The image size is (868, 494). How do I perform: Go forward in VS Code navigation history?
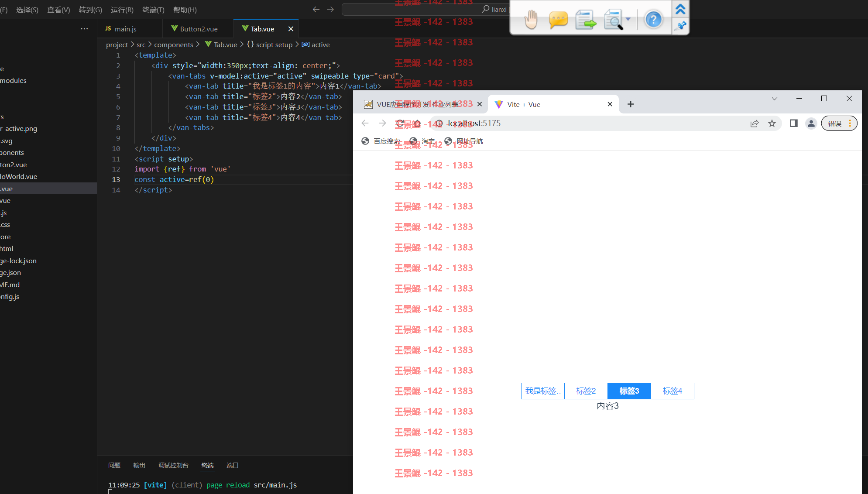point(330,9)
